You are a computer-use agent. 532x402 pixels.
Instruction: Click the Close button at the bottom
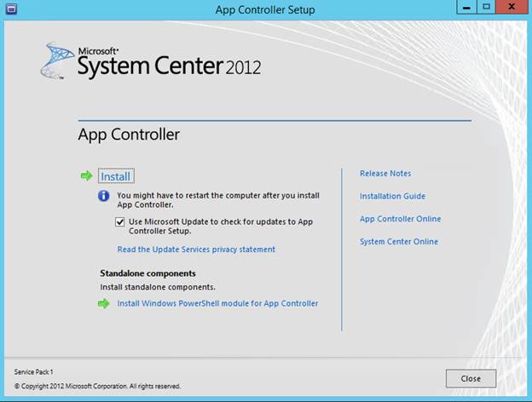tap(471, 379)
